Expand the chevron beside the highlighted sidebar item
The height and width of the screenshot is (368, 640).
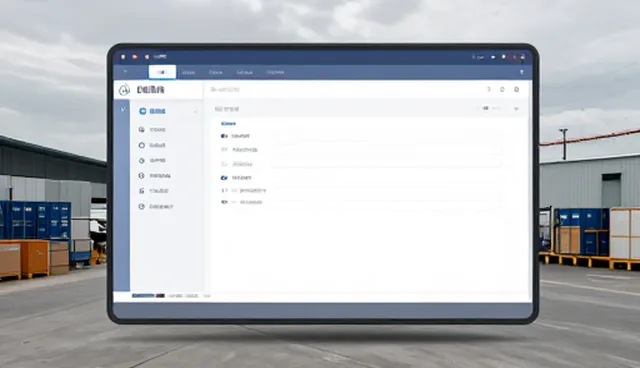tap(196, 111)
